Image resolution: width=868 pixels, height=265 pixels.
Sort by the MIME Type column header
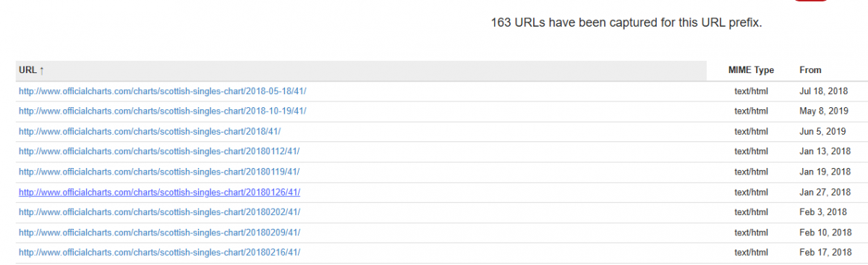click(751, 70)
